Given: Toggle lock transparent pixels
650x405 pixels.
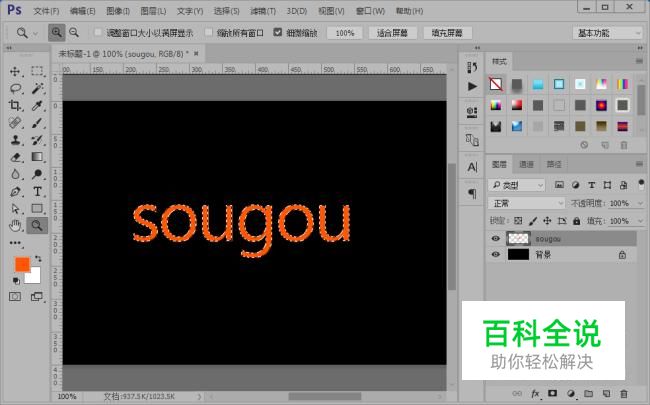Looking at the screenshot, I should [518, 221].
